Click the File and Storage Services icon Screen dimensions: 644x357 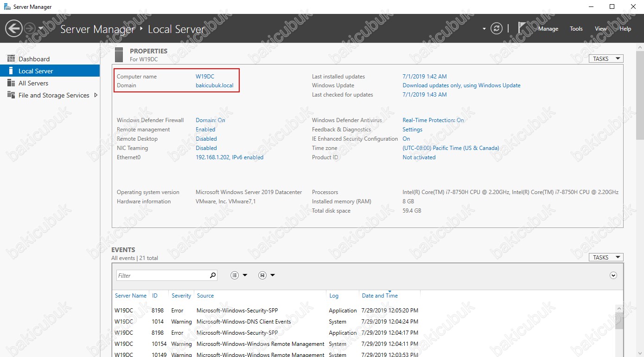click(11, 95)
